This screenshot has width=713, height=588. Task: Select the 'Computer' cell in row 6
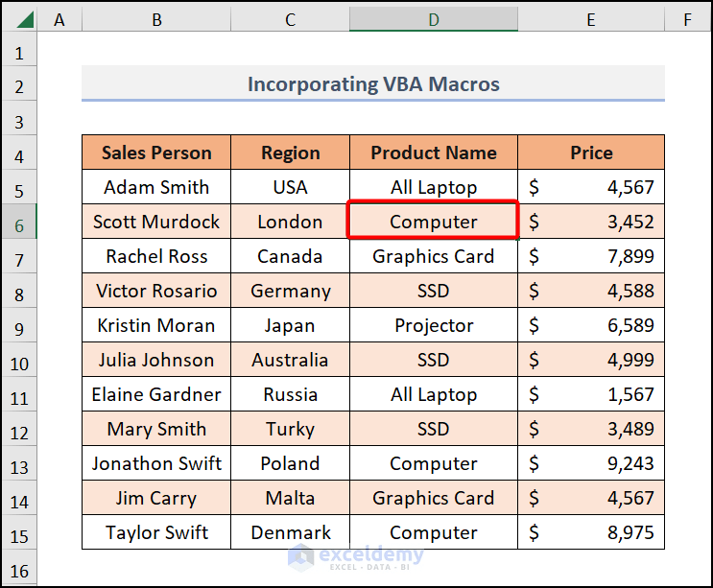(434, 222)
